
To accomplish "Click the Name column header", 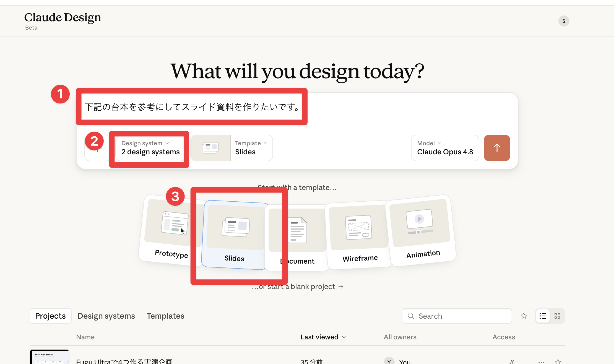I will (85, 337).
